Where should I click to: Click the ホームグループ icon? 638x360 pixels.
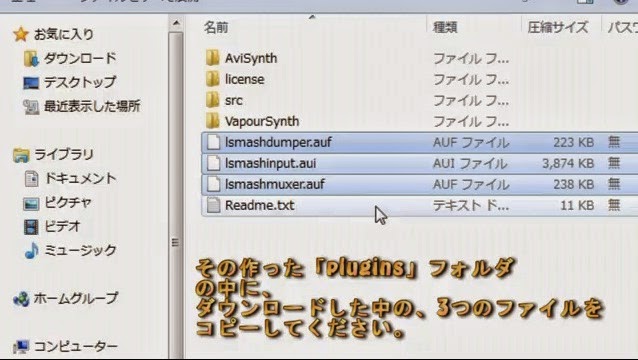21,299
